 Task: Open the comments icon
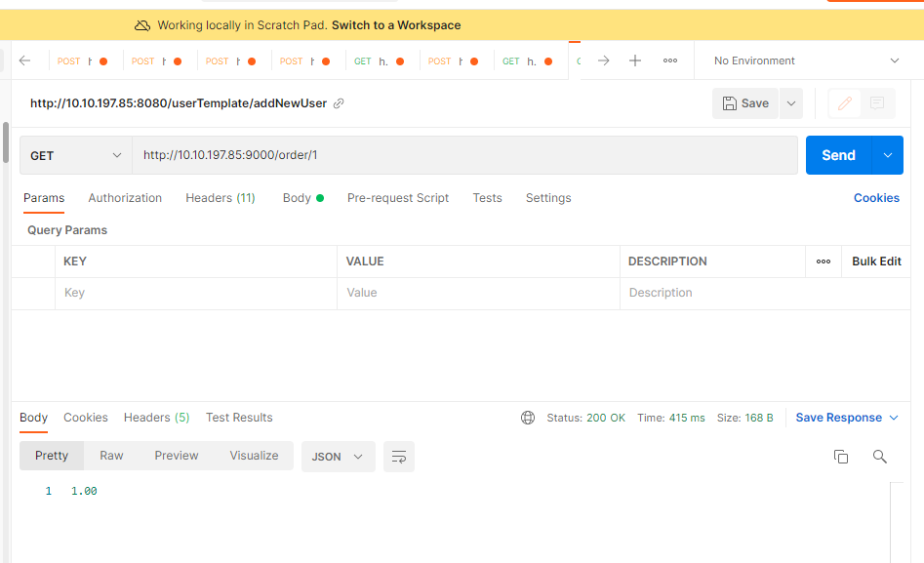click(x=877, y=103)
